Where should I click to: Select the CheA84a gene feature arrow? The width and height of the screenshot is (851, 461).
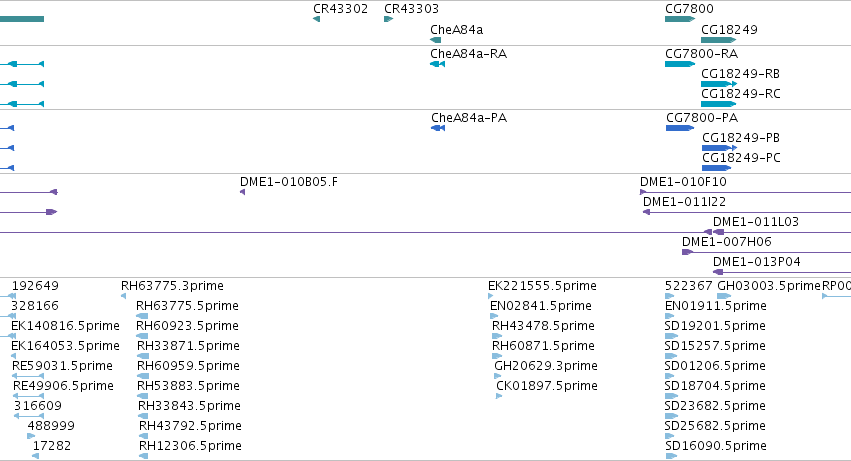(435, 40)
